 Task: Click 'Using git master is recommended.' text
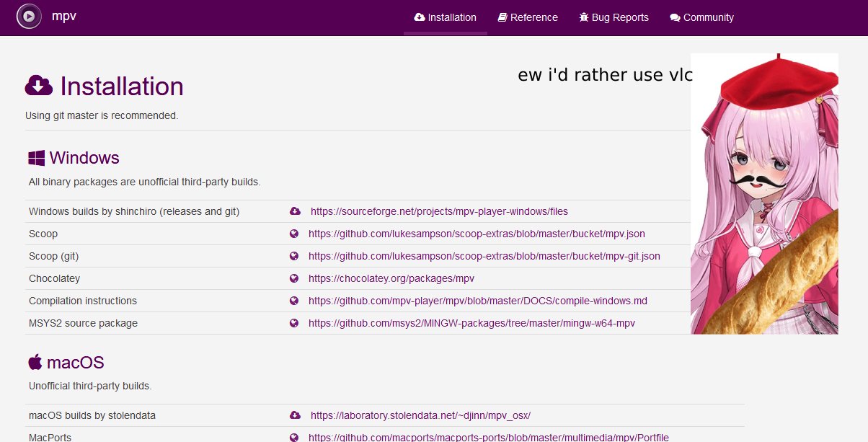click(102, 115)
